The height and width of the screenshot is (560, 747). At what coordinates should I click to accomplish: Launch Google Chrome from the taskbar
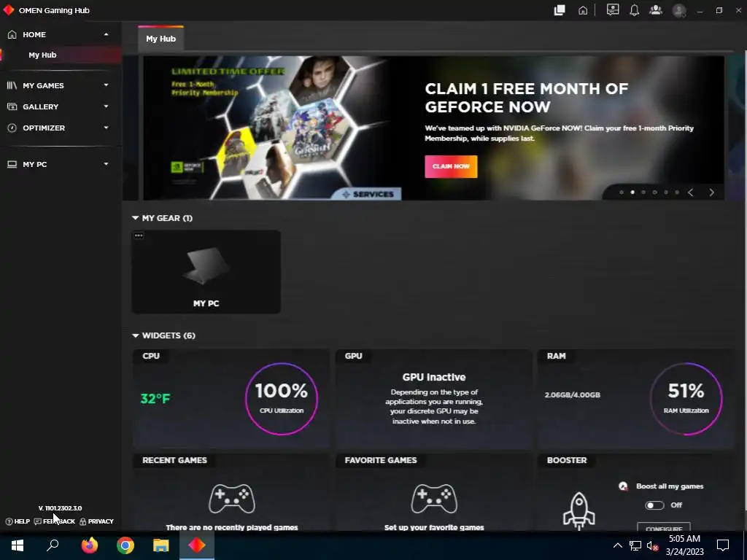pos(125,545)
